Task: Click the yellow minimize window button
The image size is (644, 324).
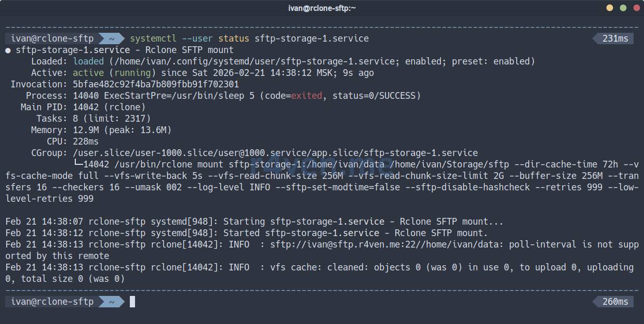Action: click(x=610, y=8)
